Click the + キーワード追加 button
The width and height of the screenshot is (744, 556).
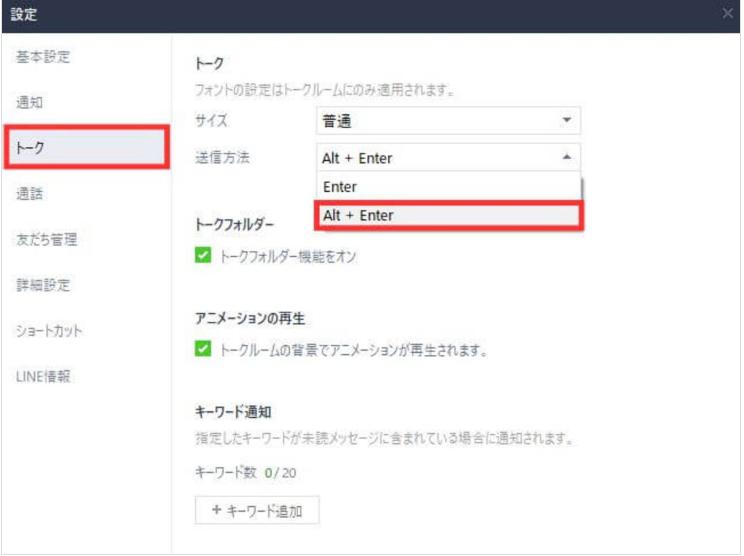point(257,510)
